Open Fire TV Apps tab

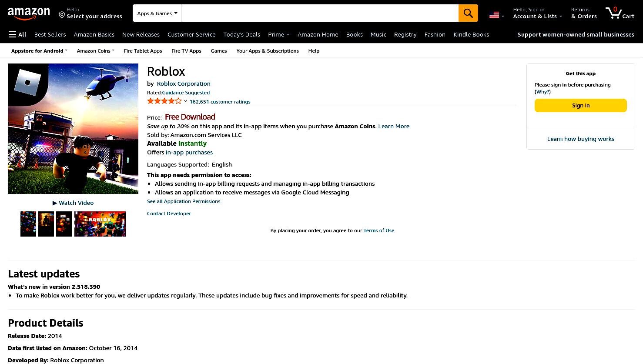(186, 51)
